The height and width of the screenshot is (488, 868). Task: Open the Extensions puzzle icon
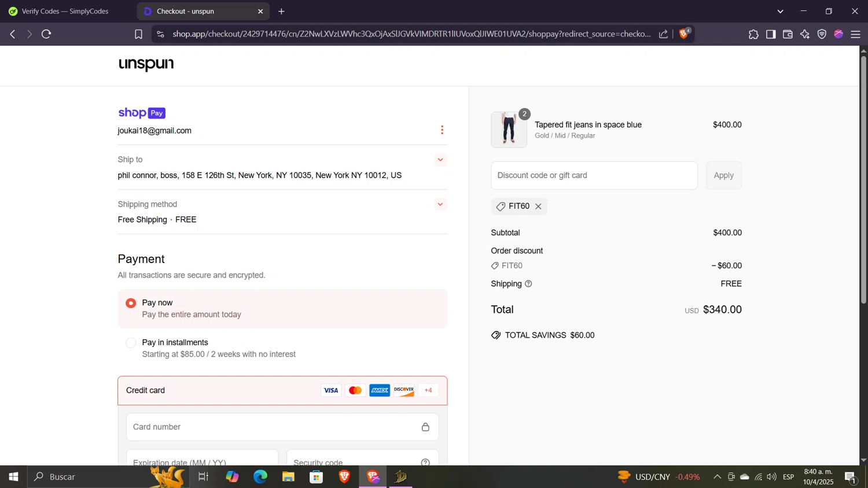(753, 34)
